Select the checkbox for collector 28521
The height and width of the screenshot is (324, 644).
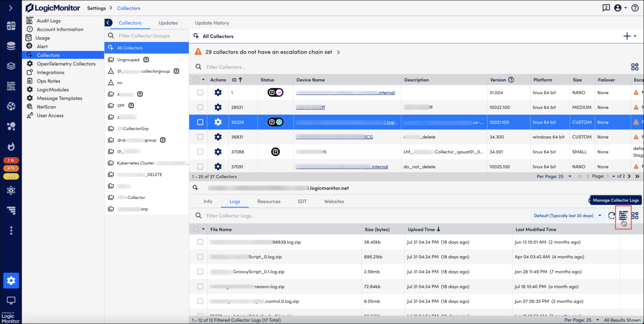pyautogui.click(x=200, y=107)
